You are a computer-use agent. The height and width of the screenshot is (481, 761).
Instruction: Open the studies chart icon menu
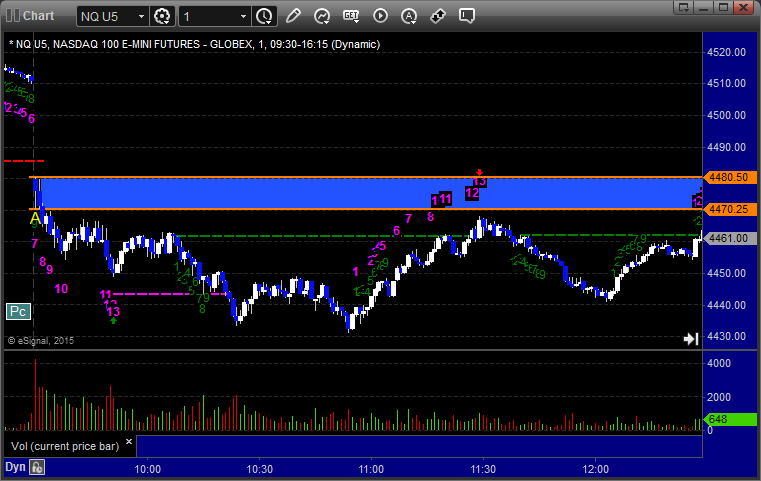pos(322,16)
